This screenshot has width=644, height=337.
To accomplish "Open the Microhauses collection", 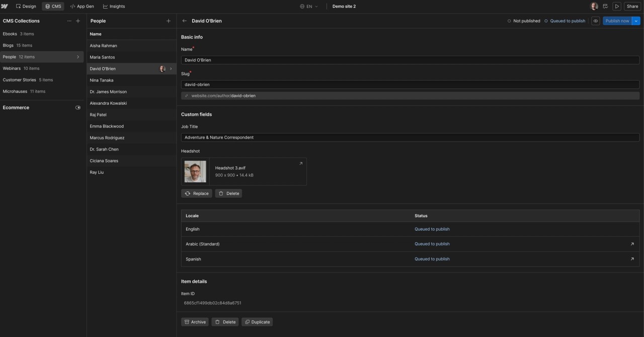I will [x=42, y=92].
